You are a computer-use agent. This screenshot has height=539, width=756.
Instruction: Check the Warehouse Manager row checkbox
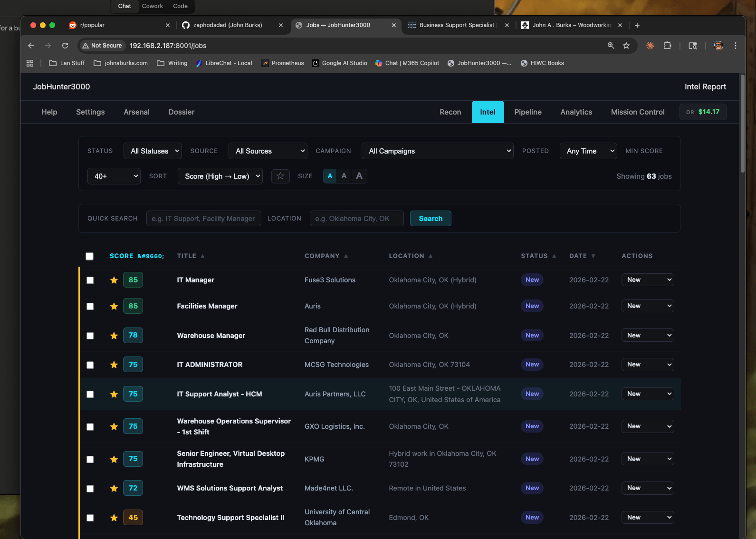[x=90, y=336]
